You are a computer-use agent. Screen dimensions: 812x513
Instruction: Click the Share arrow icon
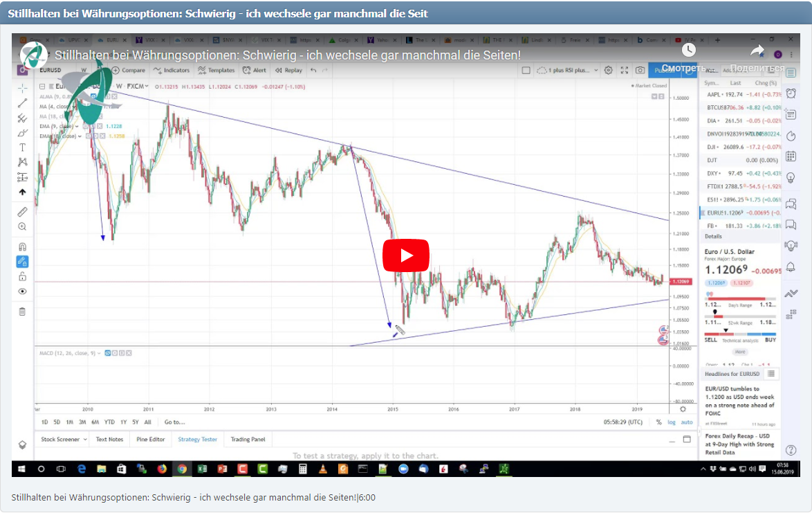pyautogui.click(x=757, y=51)
